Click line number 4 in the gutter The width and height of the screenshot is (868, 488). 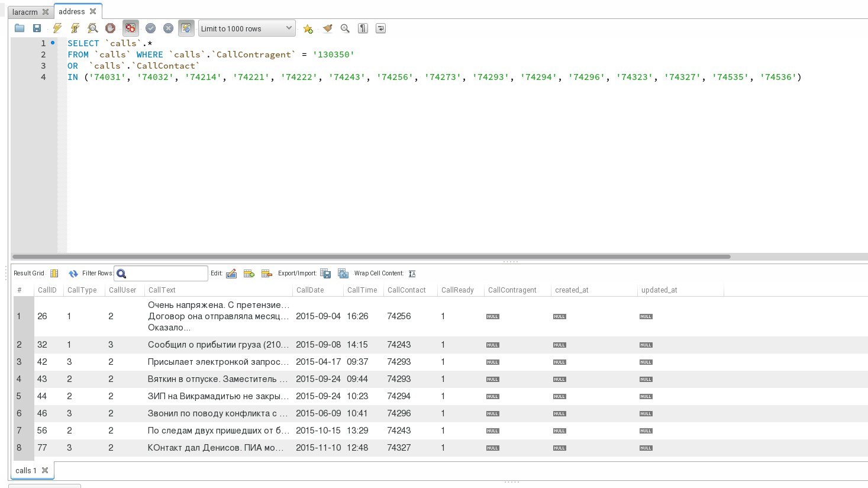coord(43,77)
